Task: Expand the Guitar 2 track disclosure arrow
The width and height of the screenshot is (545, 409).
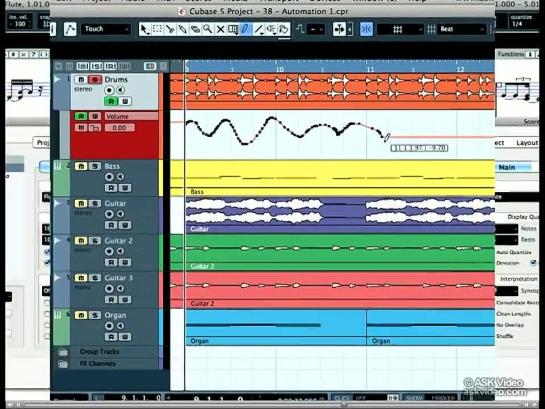Action: coord(58,240)
